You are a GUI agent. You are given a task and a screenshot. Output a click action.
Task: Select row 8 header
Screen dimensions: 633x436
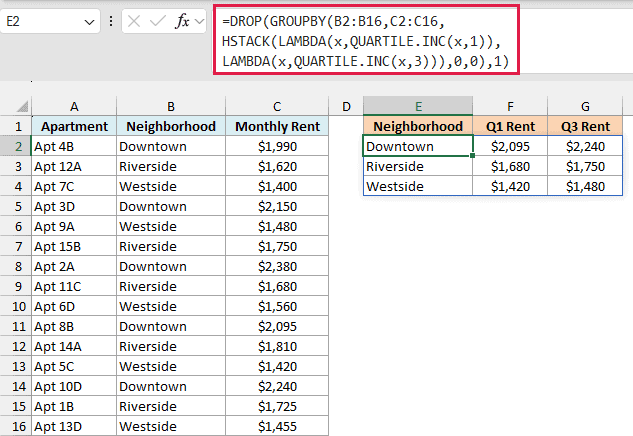(16, 266)
